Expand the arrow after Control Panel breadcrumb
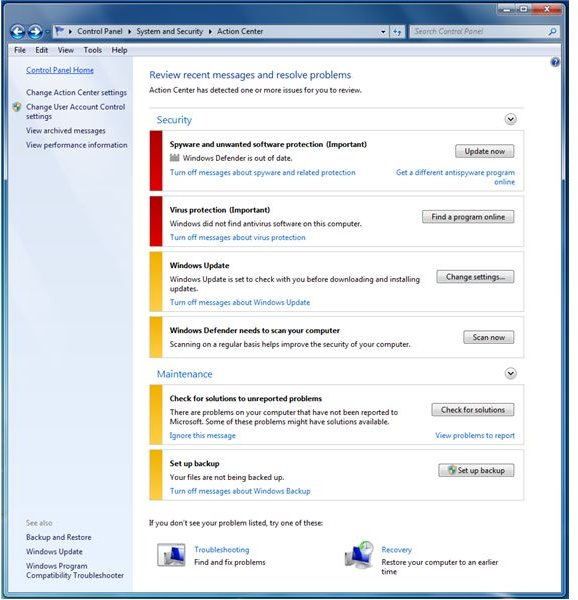The height and width of the screenshot is (600, 578). point(129,32)
